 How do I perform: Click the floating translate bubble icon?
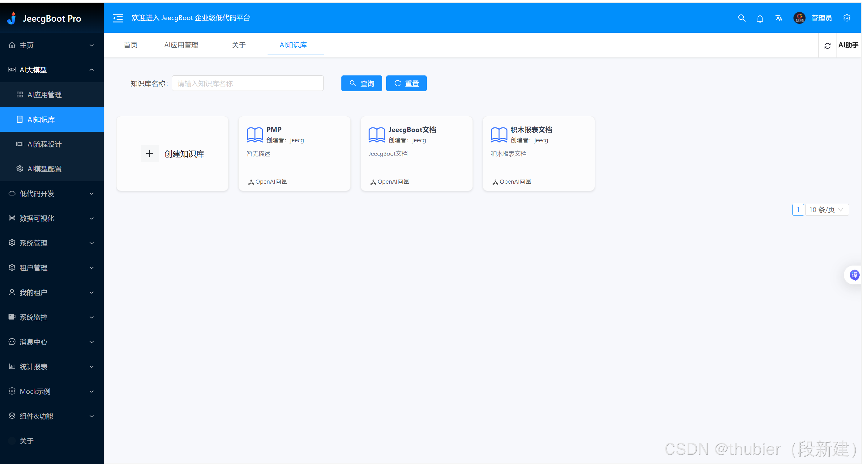[x=854, y=275]
